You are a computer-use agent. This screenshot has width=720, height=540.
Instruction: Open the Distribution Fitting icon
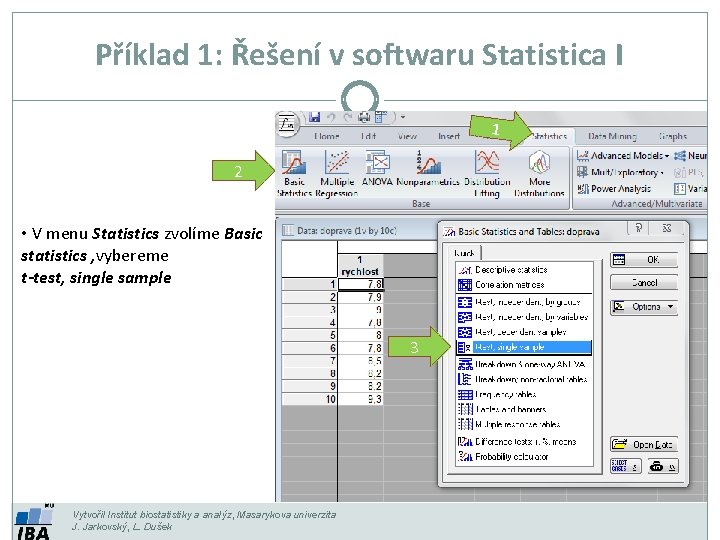tap(487, 173)
